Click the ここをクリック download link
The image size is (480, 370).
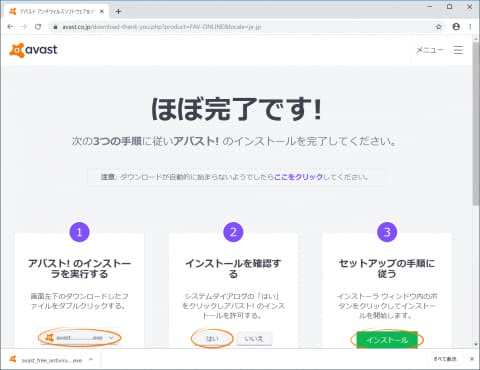click(x=298, y=177)
